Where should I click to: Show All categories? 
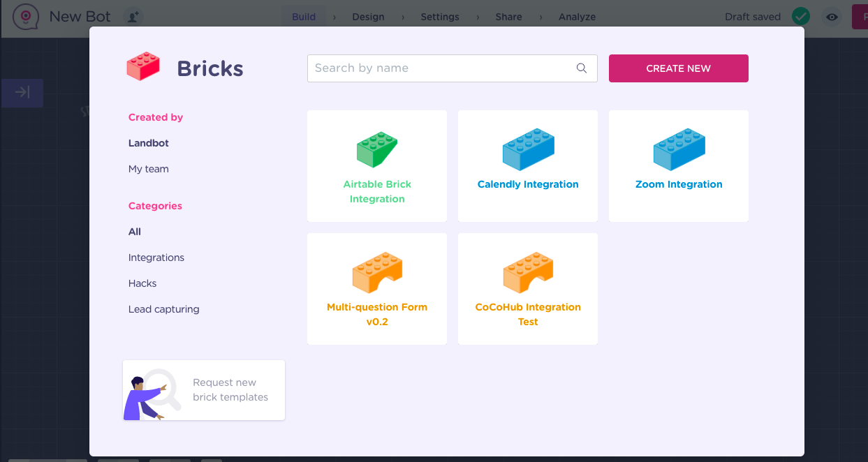tap(135, 232)
